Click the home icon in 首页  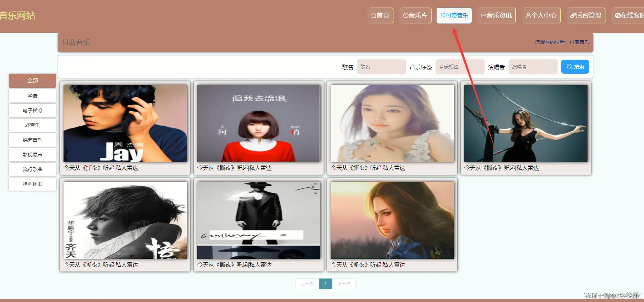click(x=373, y=15)
